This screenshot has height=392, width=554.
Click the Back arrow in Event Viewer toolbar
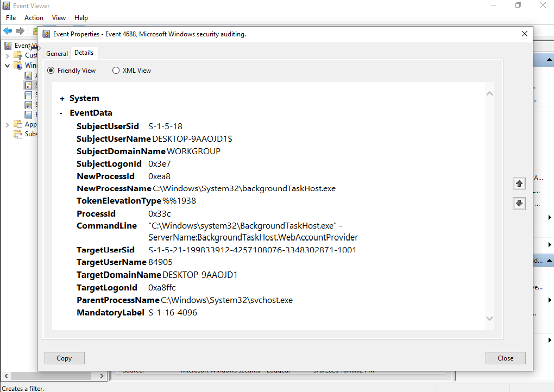click(8, 31)
